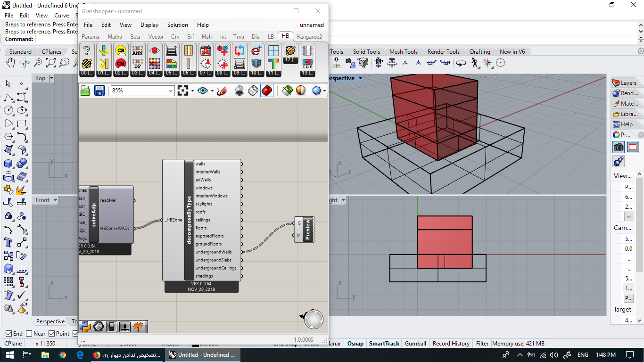Open file icon in Grasshopper canvas toolbar

tap(85, 90)
